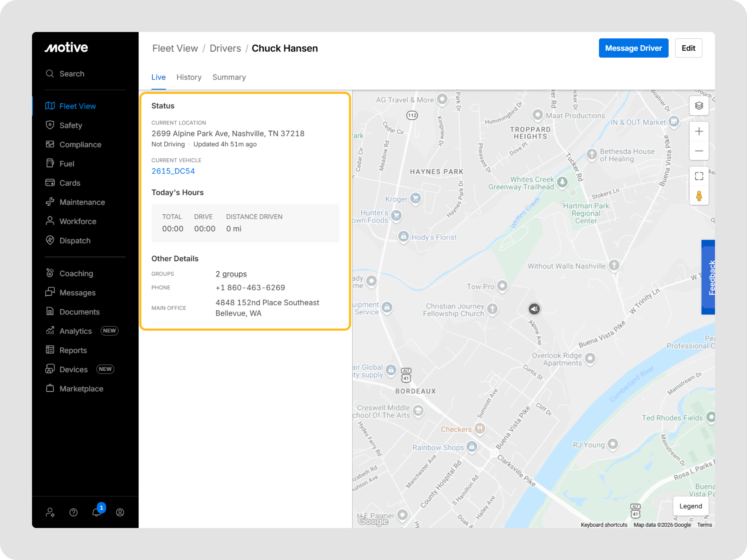This screenshot has width=747, height=560.
Task: Zoom out on the map
Action: (x=699, y=151)
